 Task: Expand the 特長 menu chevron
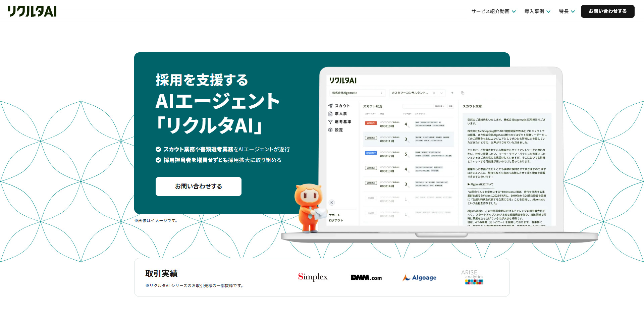pyautogui.click(x=573, y=11)
